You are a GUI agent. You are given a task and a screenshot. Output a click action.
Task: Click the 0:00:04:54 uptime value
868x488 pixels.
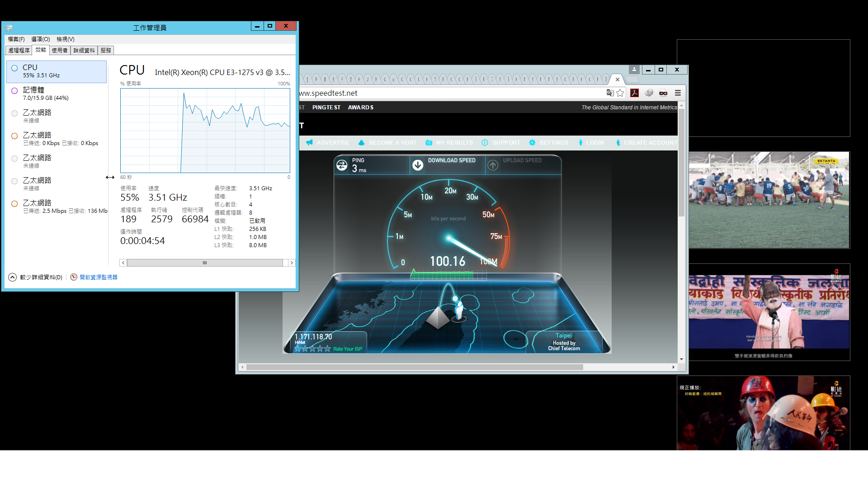coord(142,241)
